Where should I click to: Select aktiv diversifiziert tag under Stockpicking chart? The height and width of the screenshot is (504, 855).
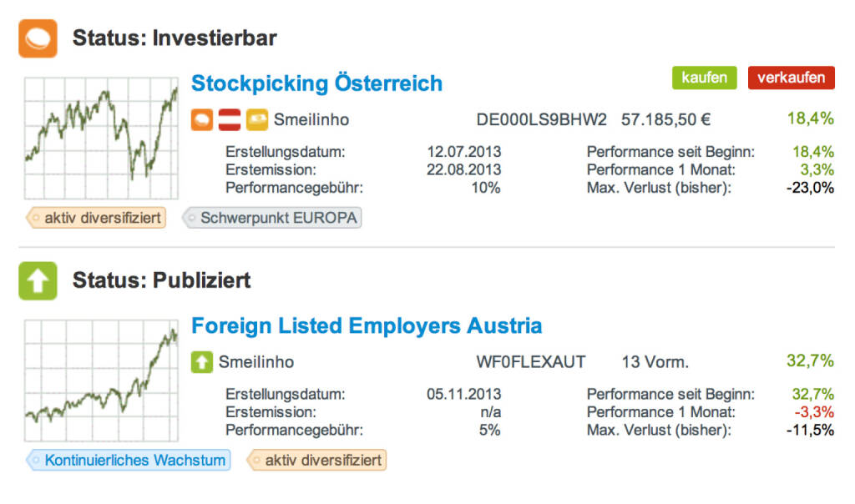96,219
